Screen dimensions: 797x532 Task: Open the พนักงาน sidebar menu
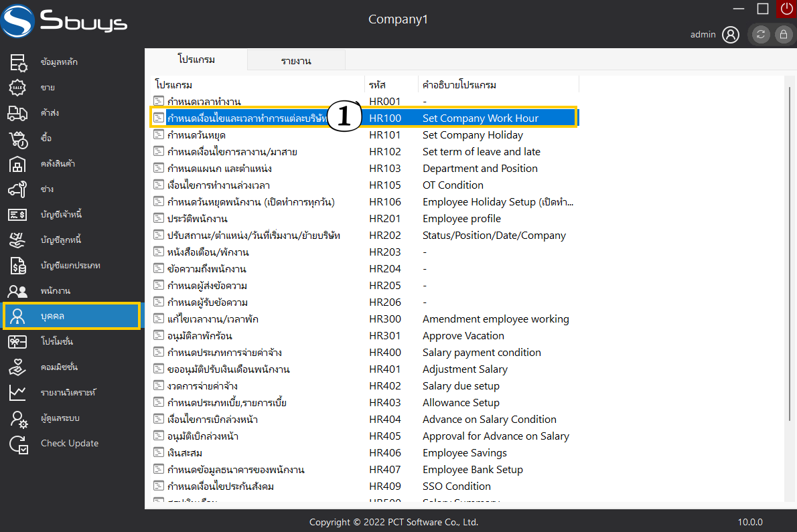click(55, 291)
